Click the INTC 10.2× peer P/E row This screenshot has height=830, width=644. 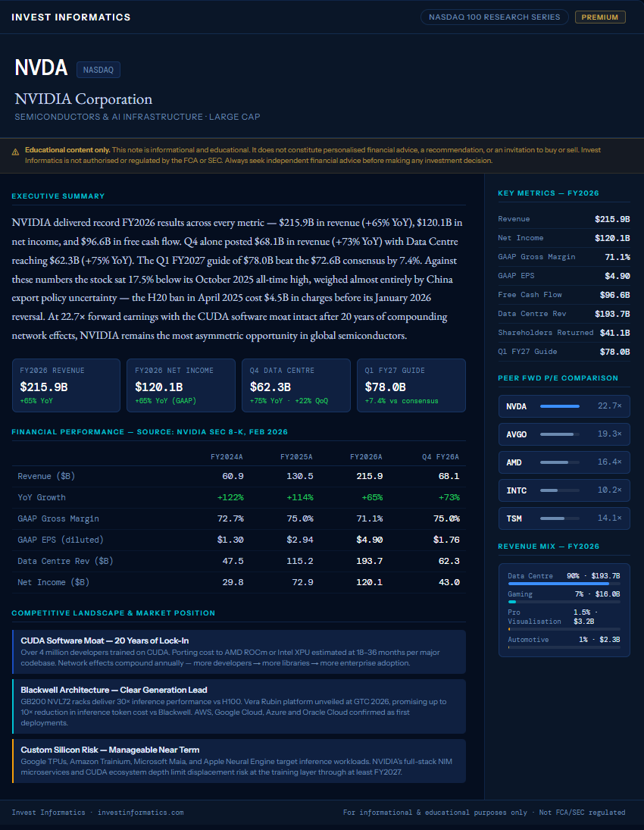click(564, 490)
